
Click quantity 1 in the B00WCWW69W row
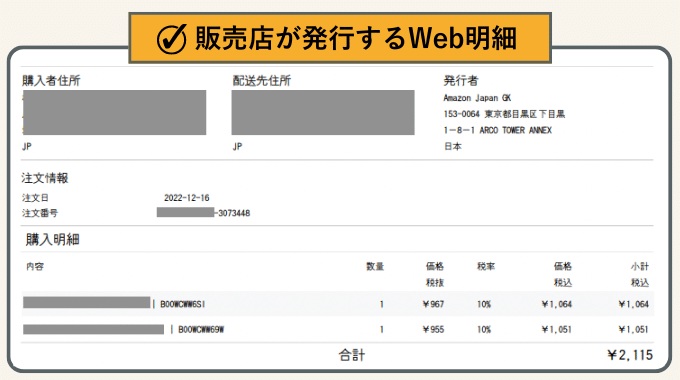coord(382,330)
